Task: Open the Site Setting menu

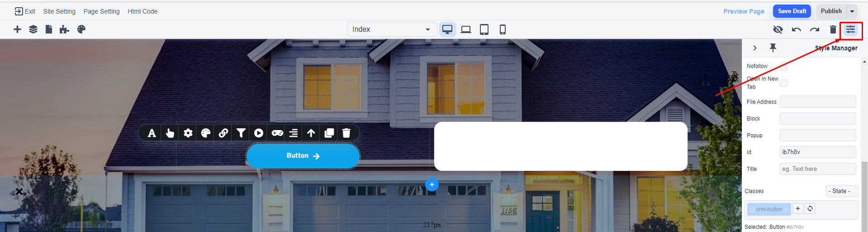Action: tap(59, 11)
